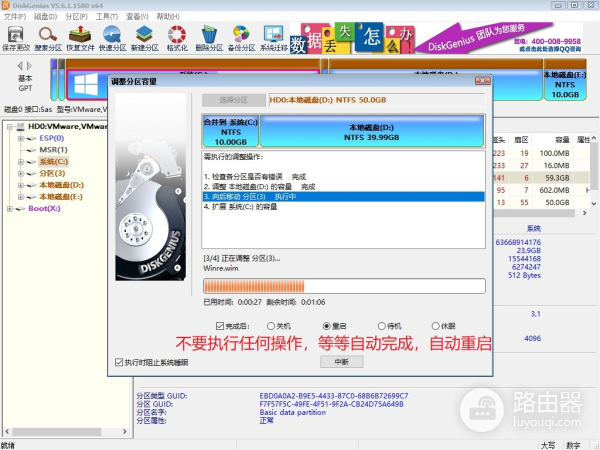Toggle the 完成后 checkbox

pos(220,326)
